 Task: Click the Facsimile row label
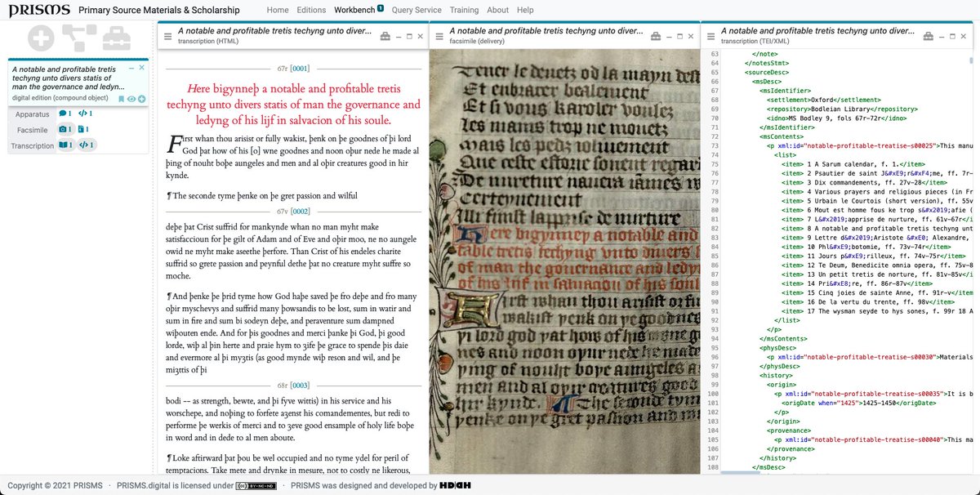[32, 130]
